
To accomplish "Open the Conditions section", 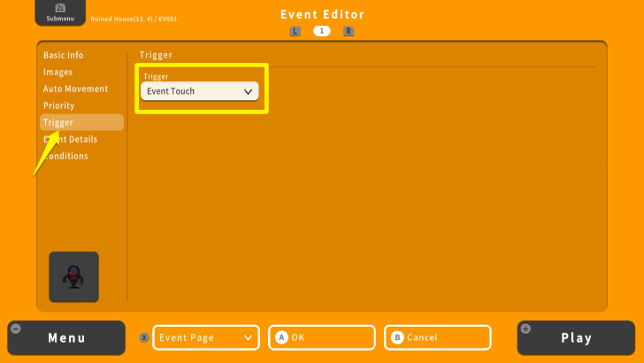I will (x=65, y=156).
